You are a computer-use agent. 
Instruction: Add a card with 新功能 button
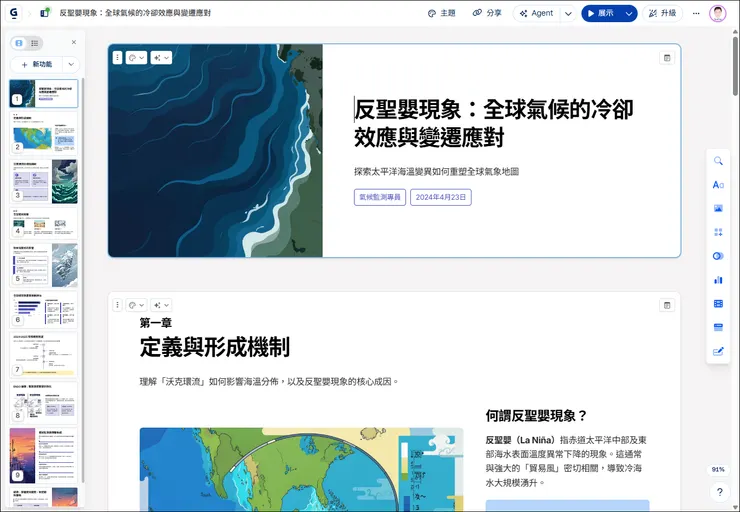37,64
